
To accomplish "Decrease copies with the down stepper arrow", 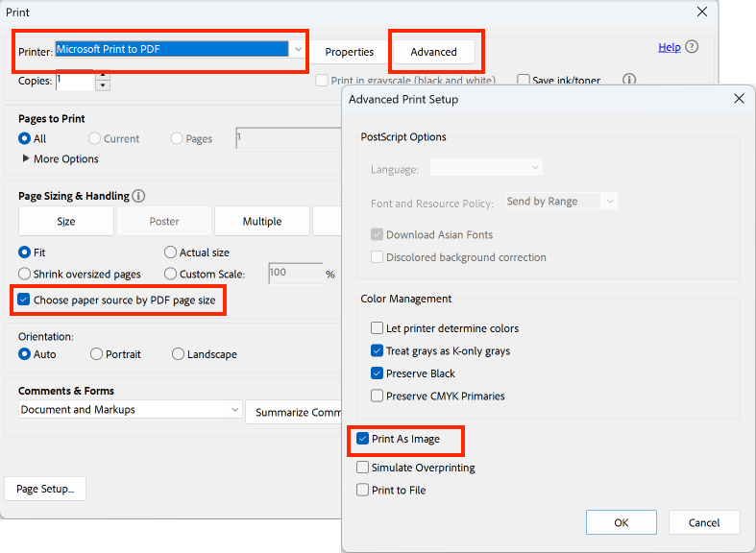I will [103, 85].
